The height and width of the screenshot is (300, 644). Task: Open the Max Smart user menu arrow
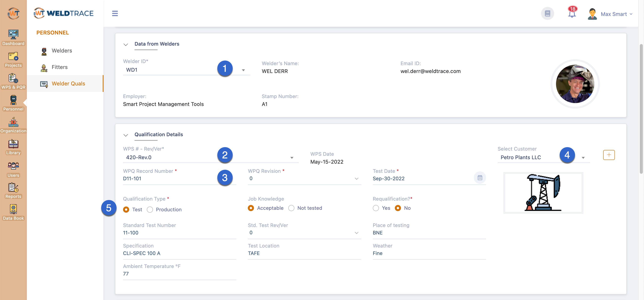click(631, 14)
